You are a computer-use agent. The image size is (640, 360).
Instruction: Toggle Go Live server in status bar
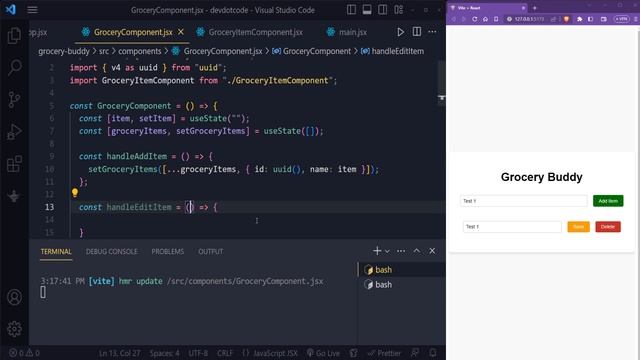click(323, 353)
